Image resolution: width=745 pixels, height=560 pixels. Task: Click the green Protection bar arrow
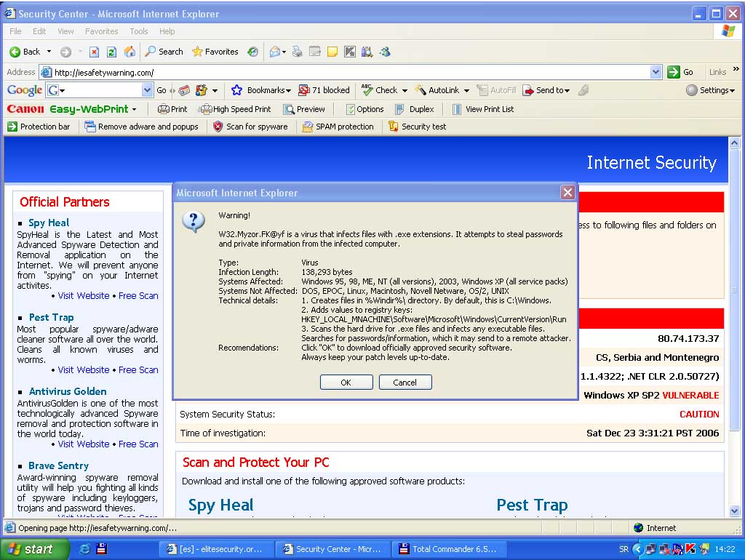pos(12,127)
